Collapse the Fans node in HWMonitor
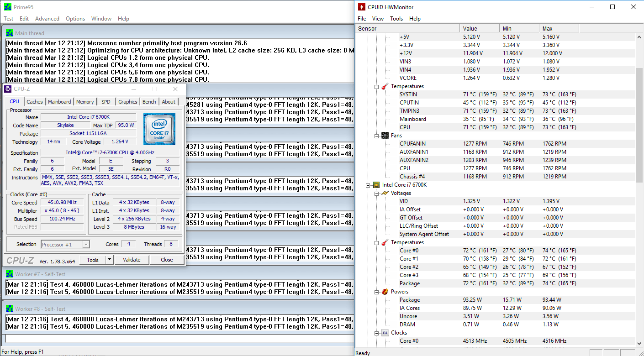The width and height of the screenshot is (644, 356). click(x=377, y=136)
